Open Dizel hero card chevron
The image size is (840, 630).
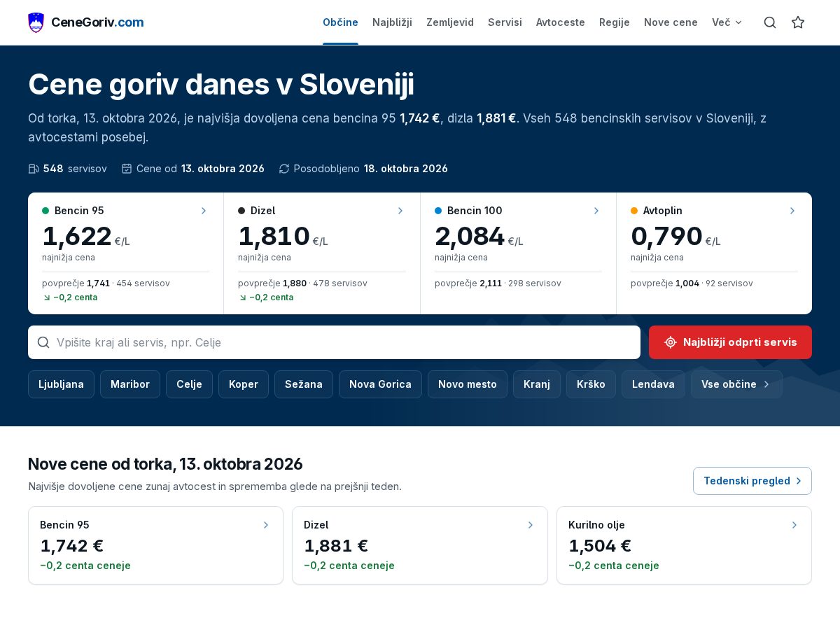400,211
